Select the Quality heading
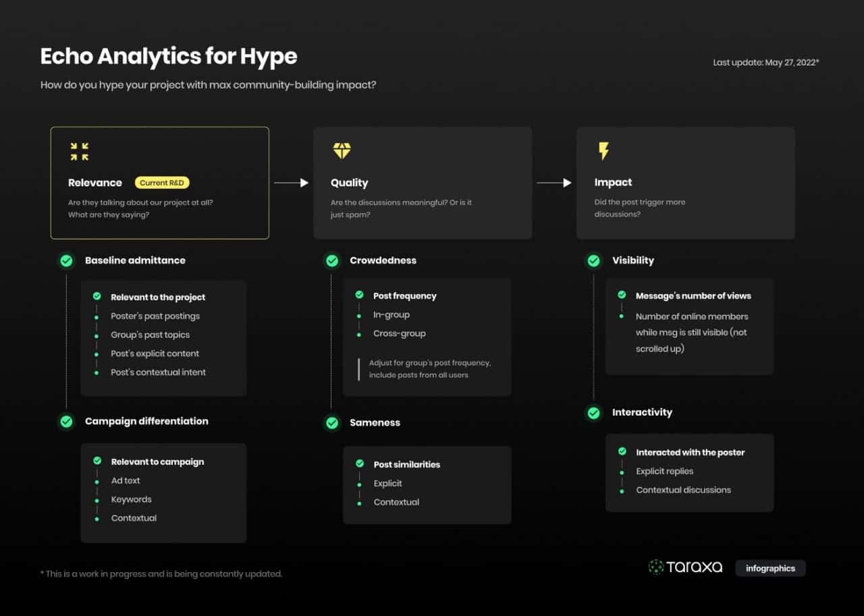 (350, 183)
